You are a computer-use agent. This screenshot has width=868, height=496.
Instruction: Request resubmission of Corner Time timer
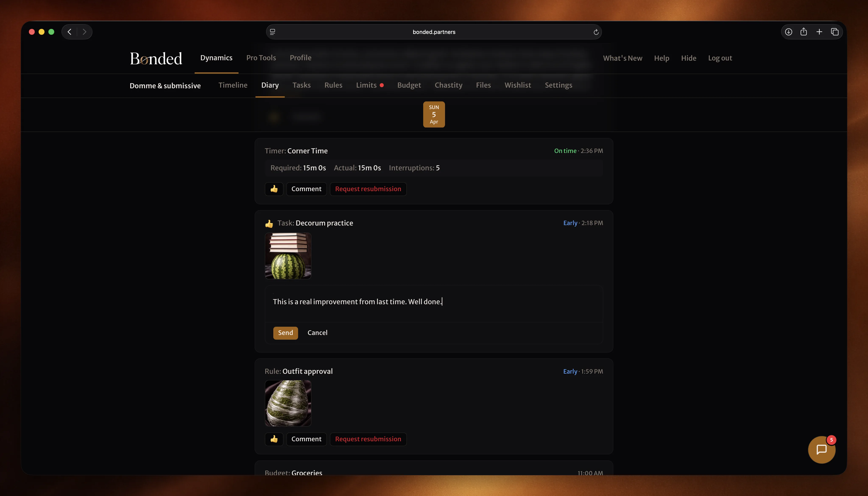[x=368, y=189]
